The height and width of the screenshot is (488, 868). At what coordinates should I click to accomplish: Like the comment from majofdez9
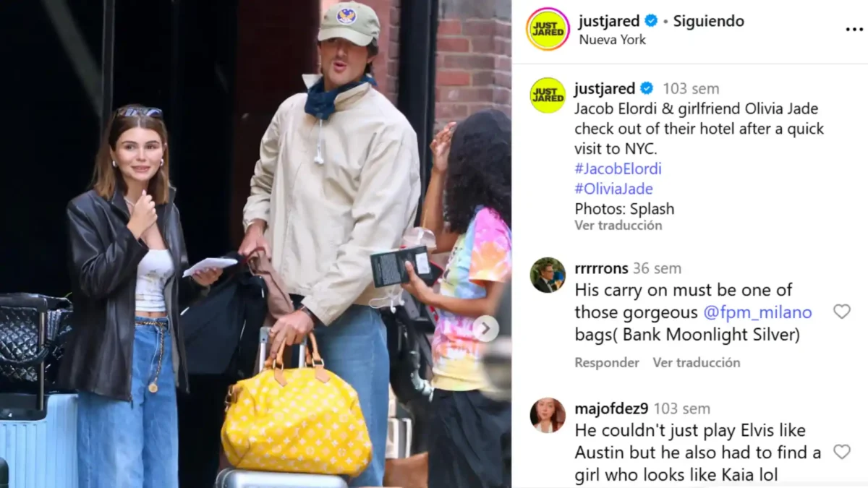pos(841,452)
